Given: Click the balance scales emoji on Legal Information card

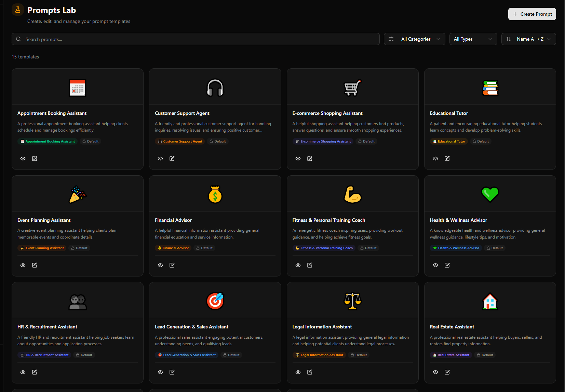Looking at the screenshot, I should pyautogui.click(x=352, y=301).
